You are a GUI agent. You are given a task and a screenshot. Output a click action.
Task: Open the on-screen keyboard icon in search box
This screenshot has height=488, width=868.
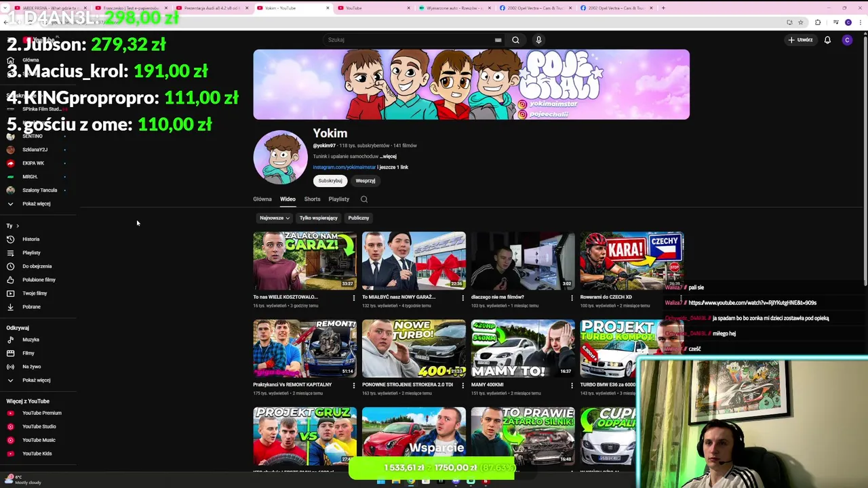(x=498, y=40)
